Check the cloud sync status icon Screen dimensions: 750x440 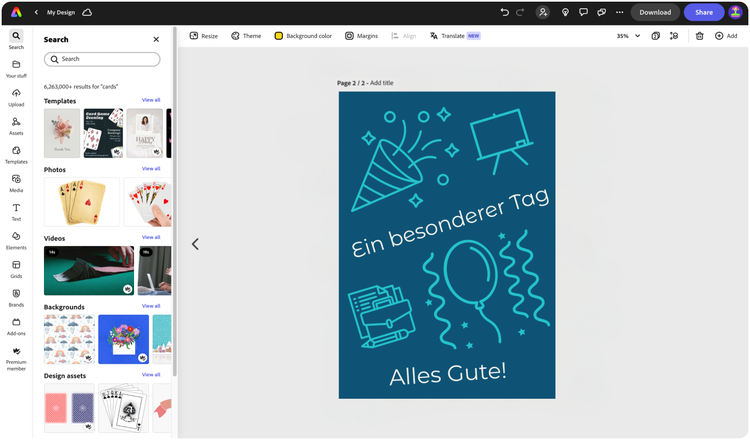[x=87, y=12]
